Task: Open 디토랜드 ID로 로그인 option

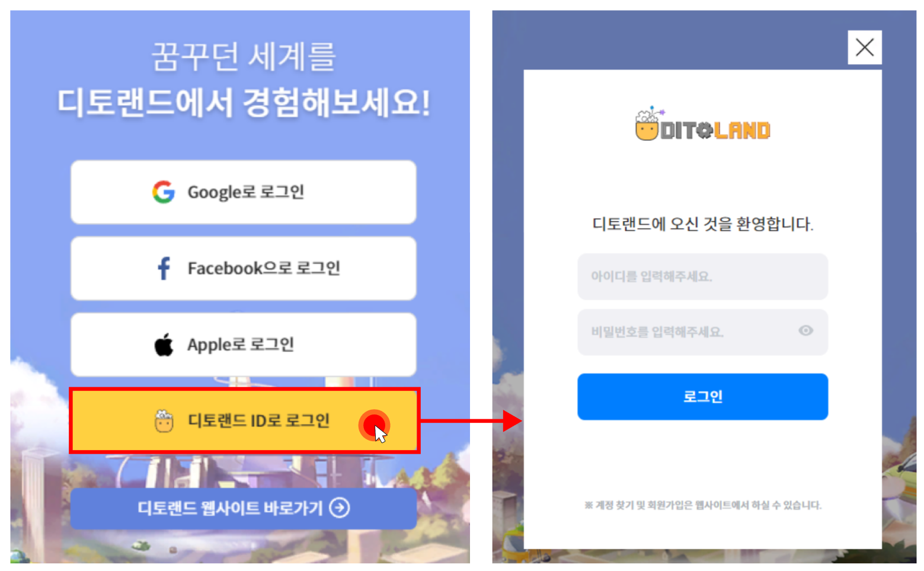Action: pos(245,421)
